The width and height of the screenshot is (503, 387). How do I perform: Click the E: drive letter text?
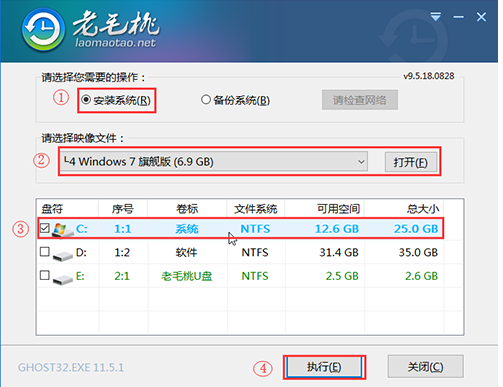coord(80,276)
